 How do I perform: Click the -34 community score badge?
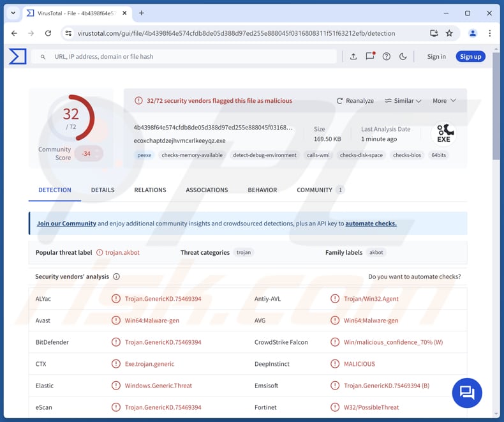89,153
